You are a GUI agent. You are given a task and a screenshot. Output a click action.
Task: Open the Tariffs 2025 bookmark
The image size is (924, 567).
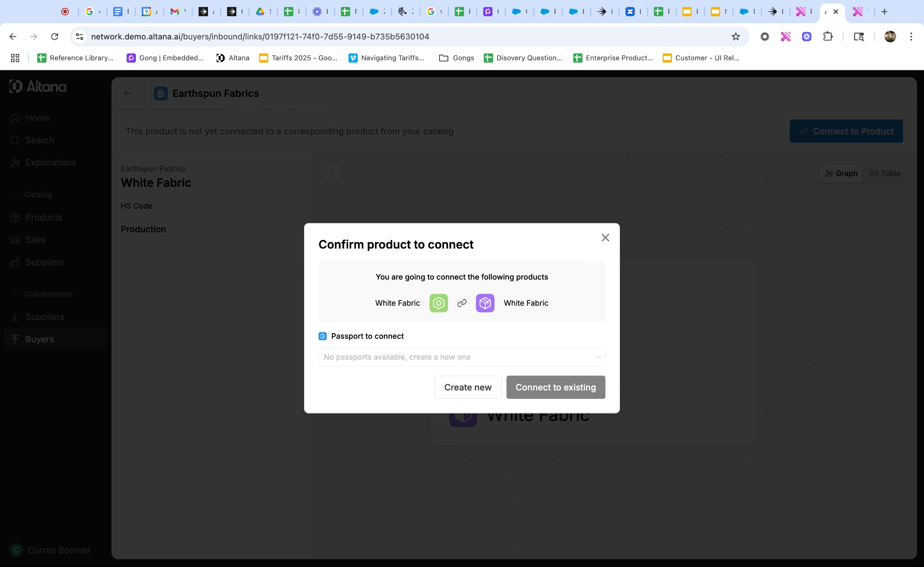coord(298,58)
